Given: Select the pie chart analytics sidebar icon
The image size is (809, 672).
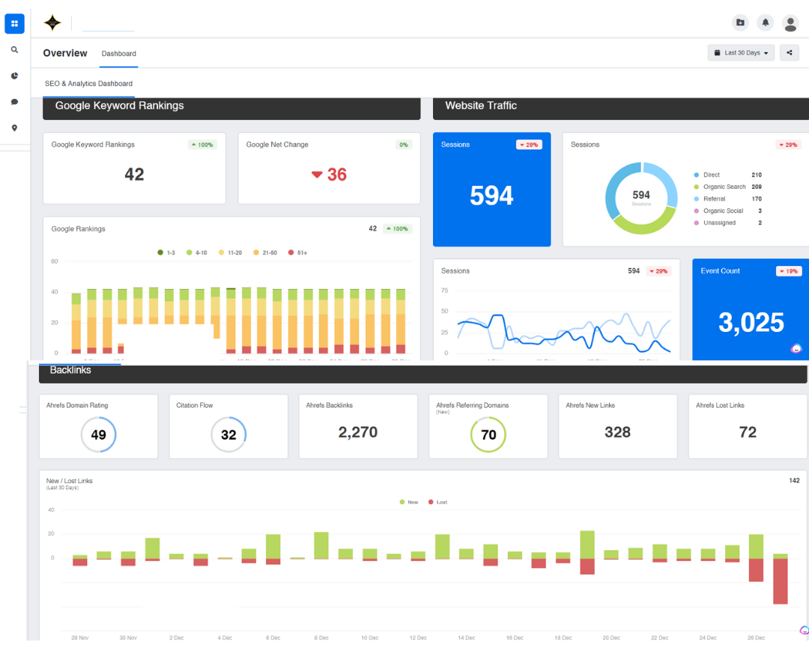Looking at the screenshot, I should coord(14,76).
